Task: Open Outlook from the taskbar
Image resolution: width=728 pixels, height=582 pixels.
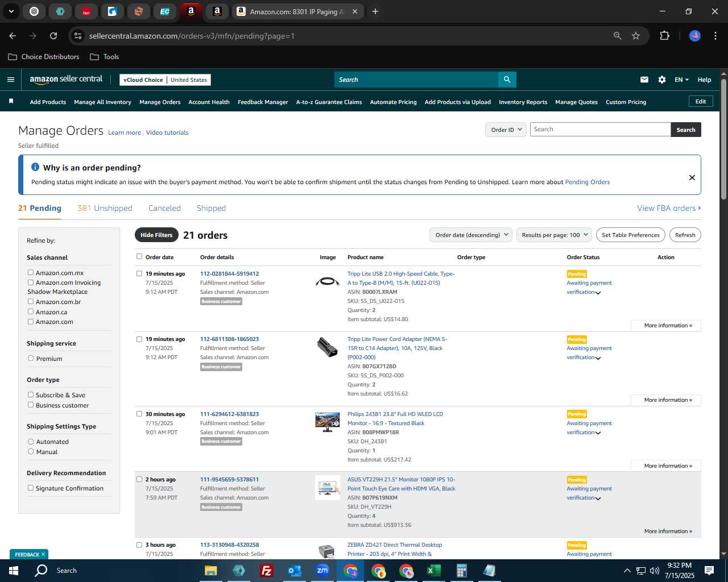Action: coord(294,570)
